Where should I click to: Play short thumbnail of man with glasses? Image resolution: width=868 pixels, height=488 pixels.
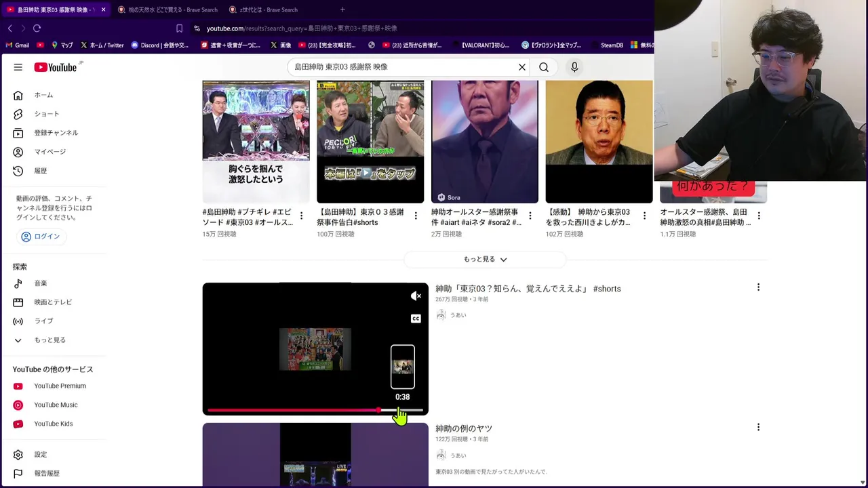(x=599, y=142)
